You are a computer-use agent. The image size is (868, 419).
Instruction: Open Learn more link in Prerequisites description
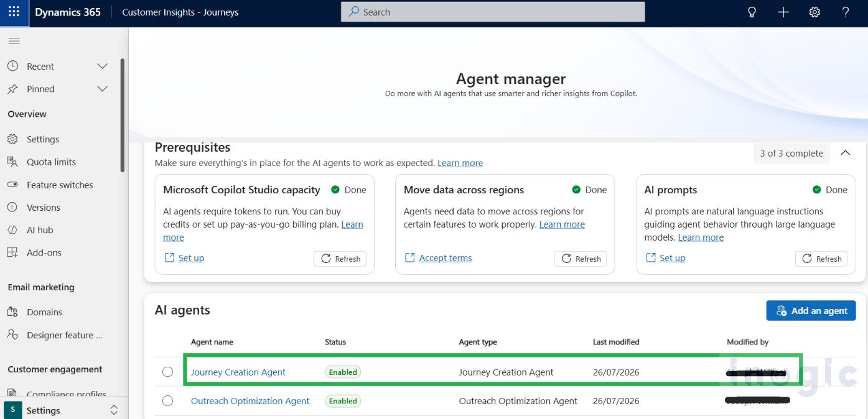460,163
